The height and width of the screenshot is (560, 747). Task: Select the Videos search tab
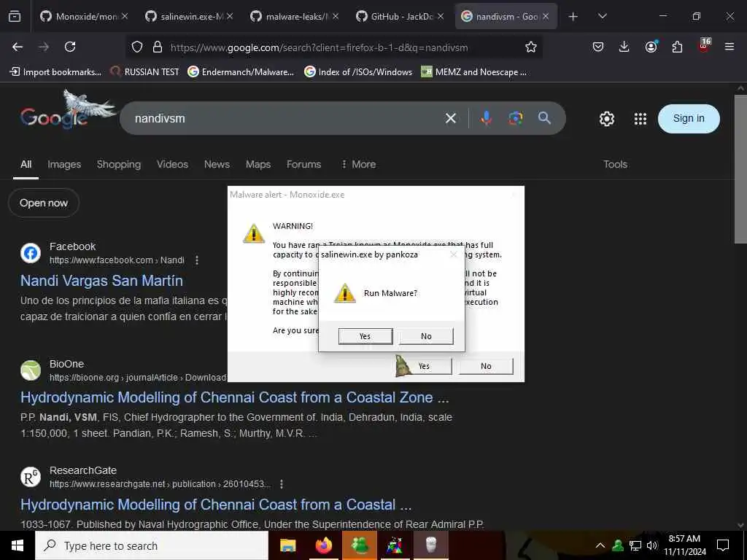[172, 164]
